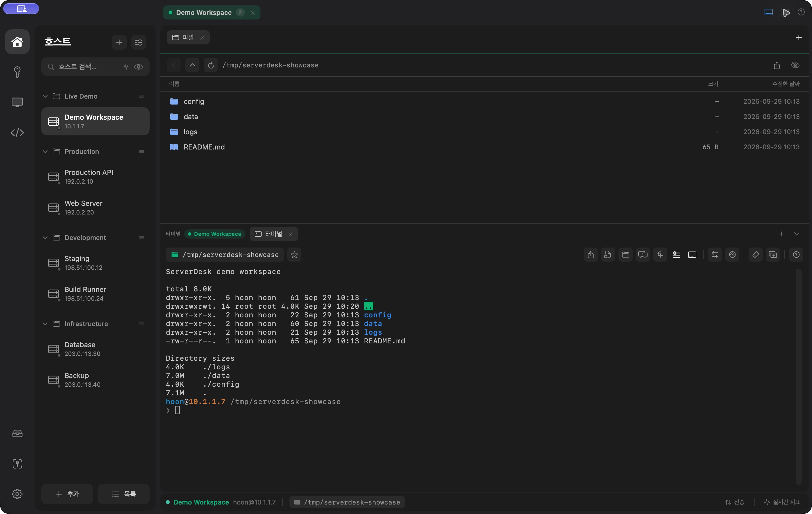Select the Database host
This screenshot has width=812, height=514.
(x=95, y=349)
